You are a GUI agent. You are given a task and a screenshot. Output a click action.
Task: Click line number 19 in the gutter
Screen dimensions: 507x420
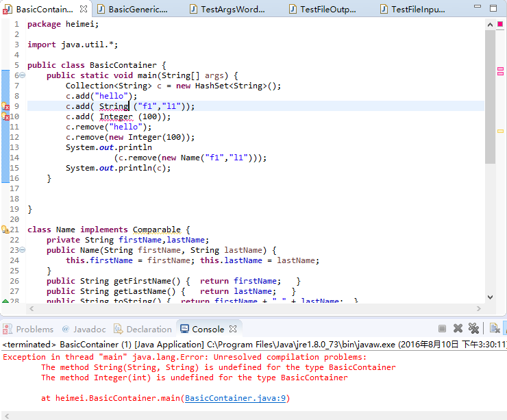[x=14, y=209]
